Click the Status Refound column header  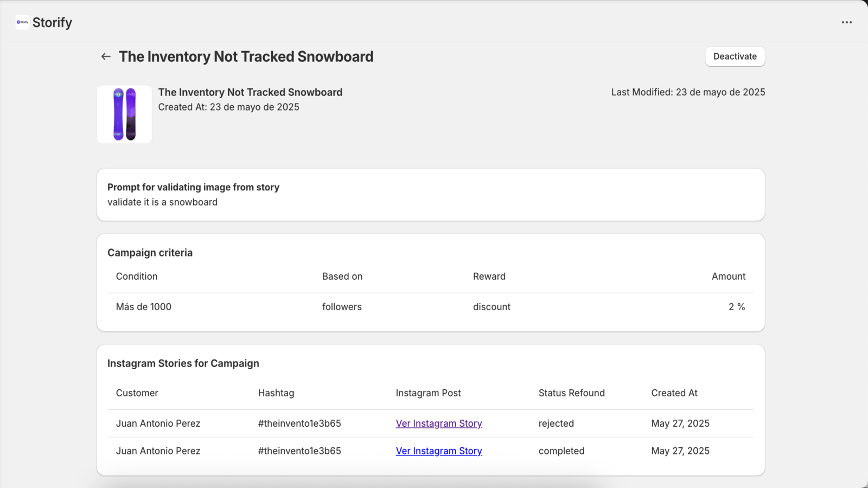point(571,393)
